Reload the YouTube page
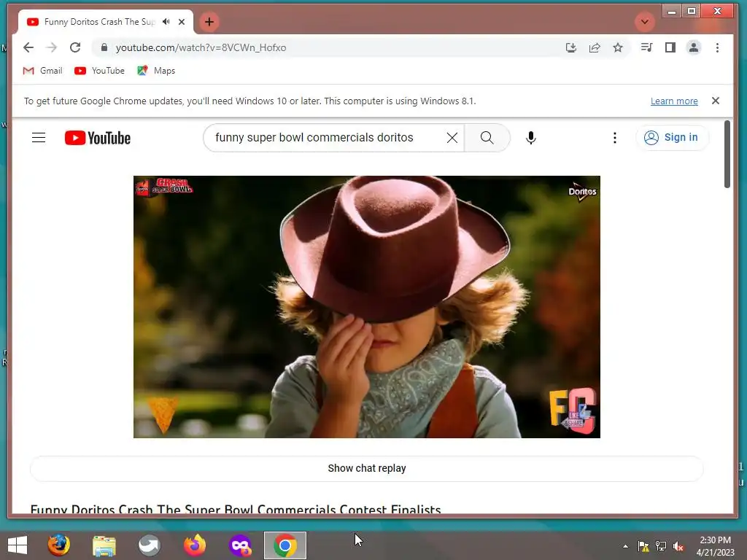747x560 pixels. pyautogui.click(x=75, y=47)
